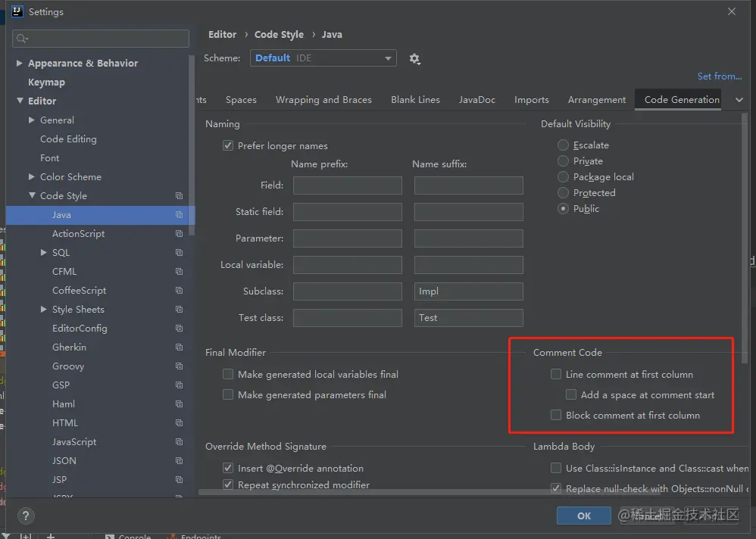This screenshot has height=539, width=756.
Task: Switch to the JavaDoc tab
Action: 476,100
